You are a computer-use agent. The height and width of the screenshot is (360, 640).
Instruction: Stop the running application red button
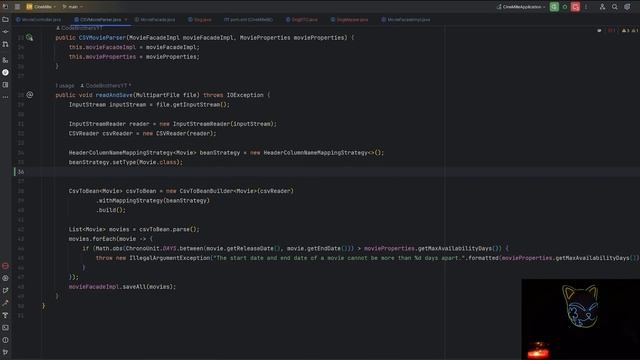pyautogui.click(x=575, y=7)
